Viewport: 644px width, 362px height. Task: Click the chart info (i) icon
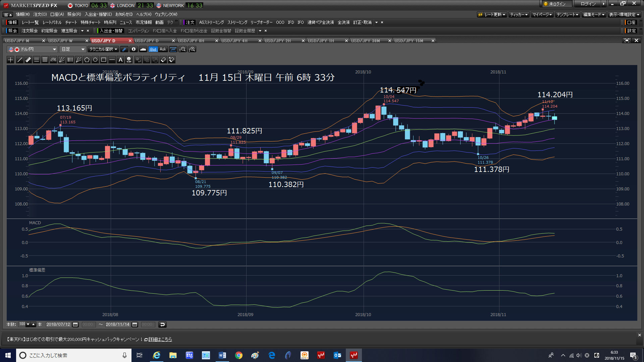133,49
